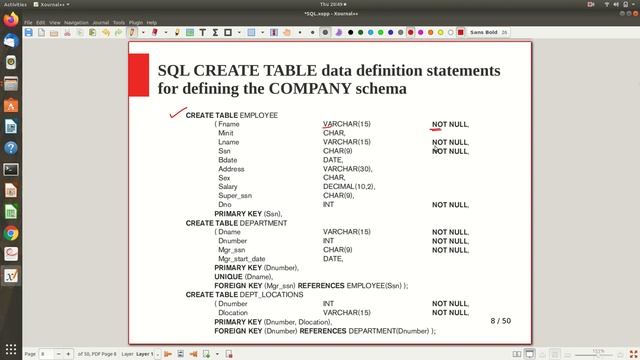This screenshot has height=360, width=640.
Task: Select the Pen tool
Action: pos(132,32)
